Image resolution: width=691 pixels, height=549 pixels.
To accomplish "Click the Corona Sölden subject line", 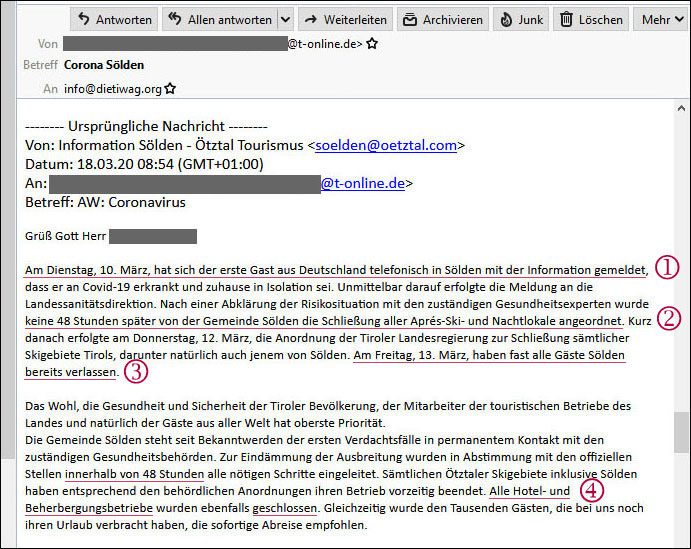I will point(104,65).
